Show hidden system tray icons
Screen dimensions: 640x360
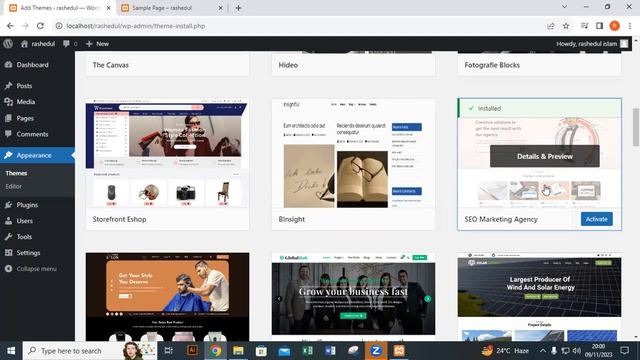542,351
